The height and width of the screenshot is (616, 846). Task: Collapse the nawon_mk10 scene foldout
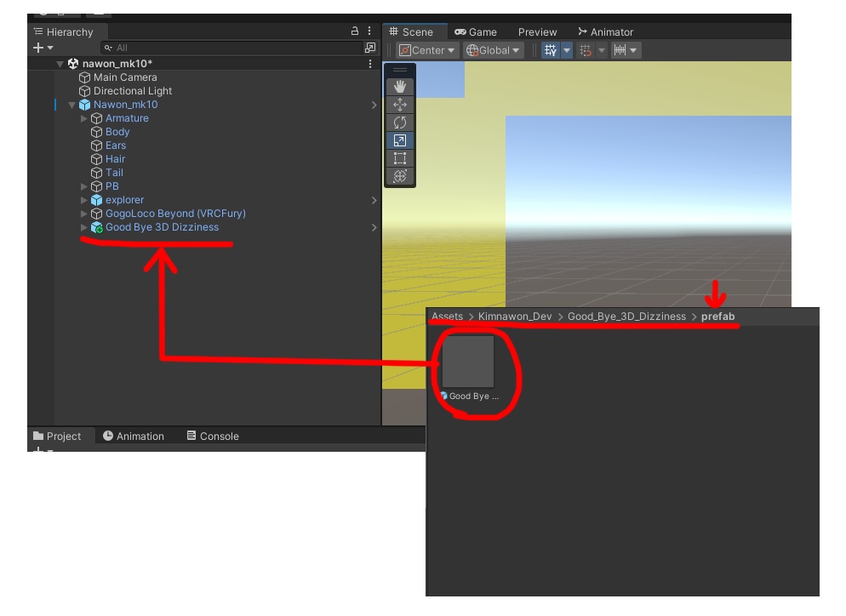[60, 64]
